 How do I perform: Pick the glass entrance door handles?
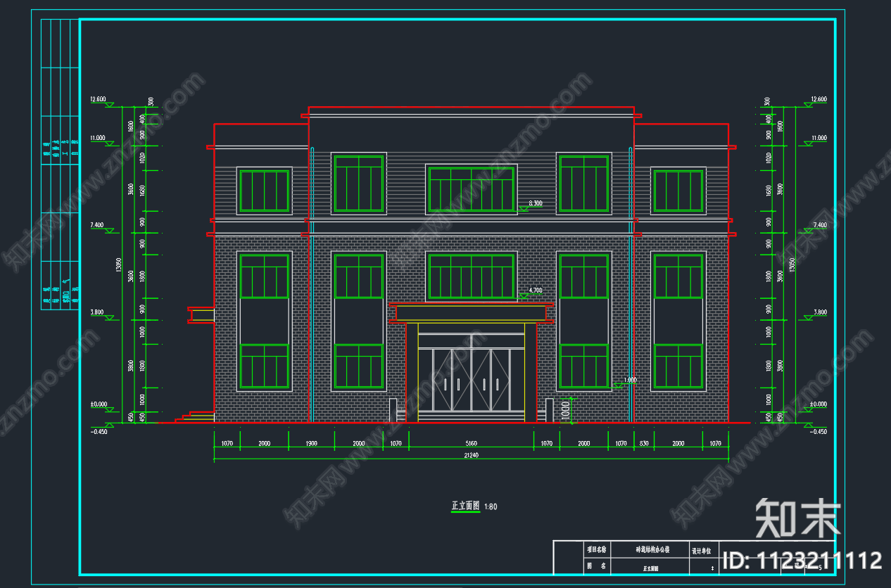click(471, 385)
